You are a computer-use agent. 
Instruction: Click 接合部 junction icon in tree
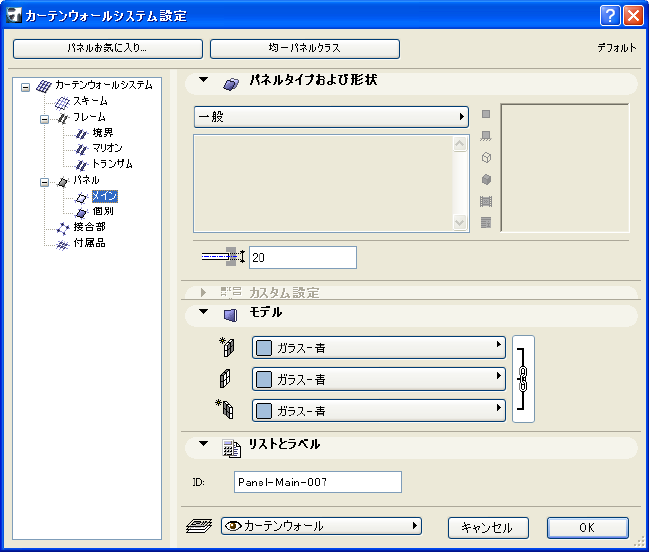[x=63, y=228]
